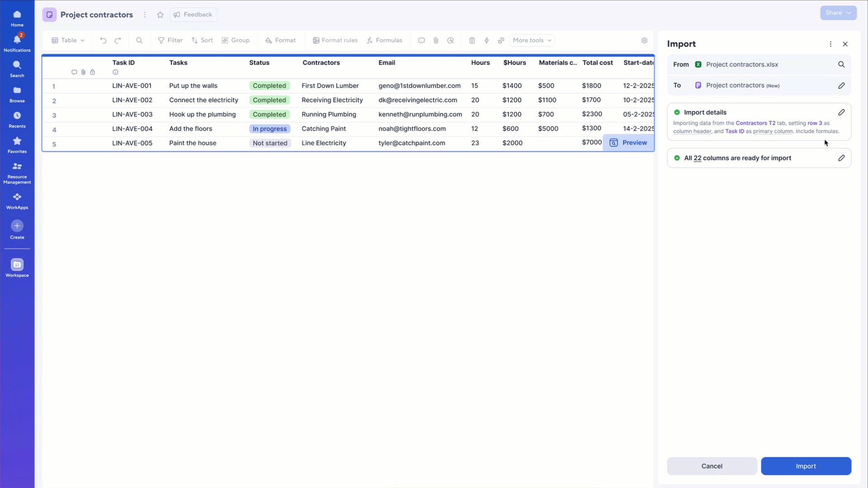Click the undo arrow in the toolbar

(103, 40)
